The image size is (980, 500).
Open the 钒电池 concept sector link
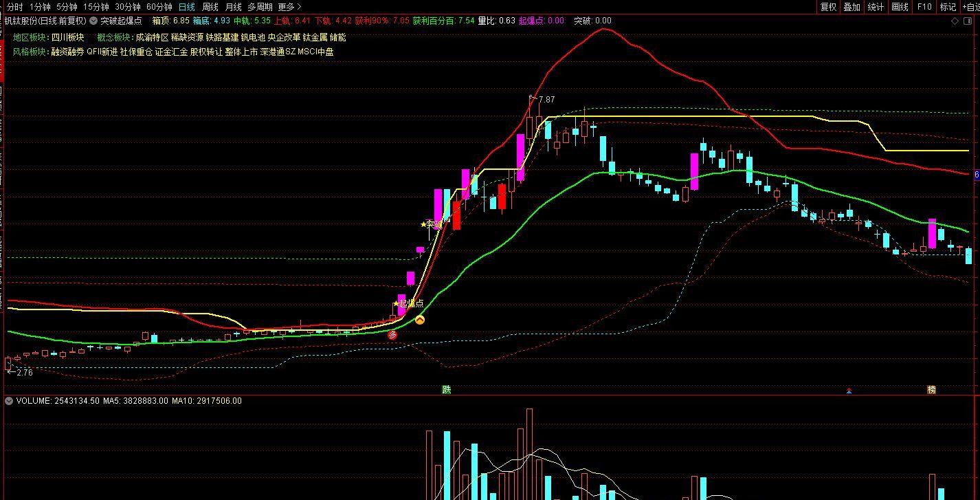tap(252, 37)
